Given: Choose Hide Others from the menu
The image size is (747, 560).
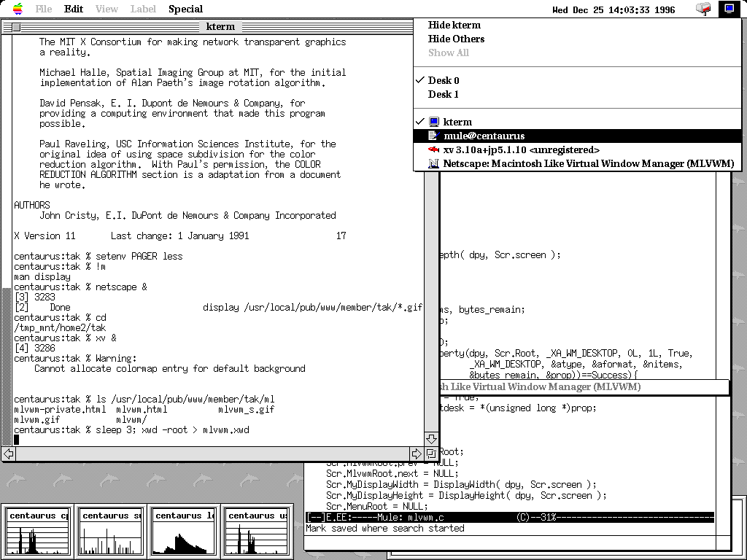Looking at the screenshot, I should click(x=456, y=39).
